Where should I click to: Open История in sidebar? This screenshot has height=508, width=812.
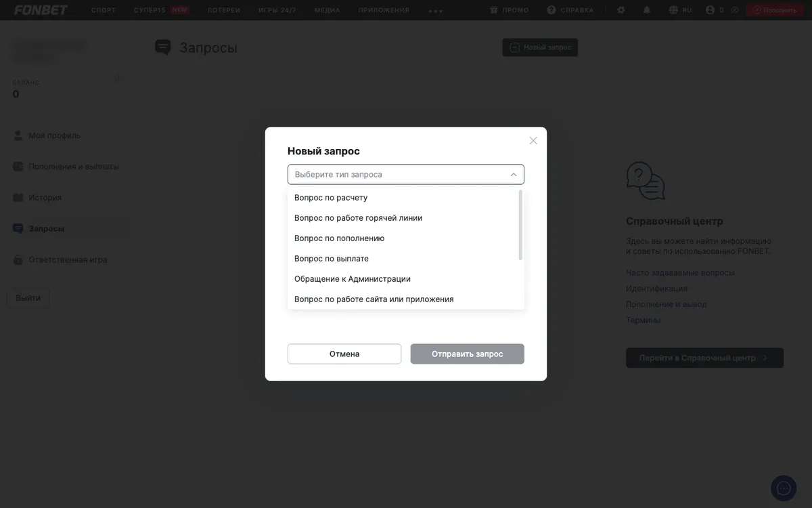point(45,198)
